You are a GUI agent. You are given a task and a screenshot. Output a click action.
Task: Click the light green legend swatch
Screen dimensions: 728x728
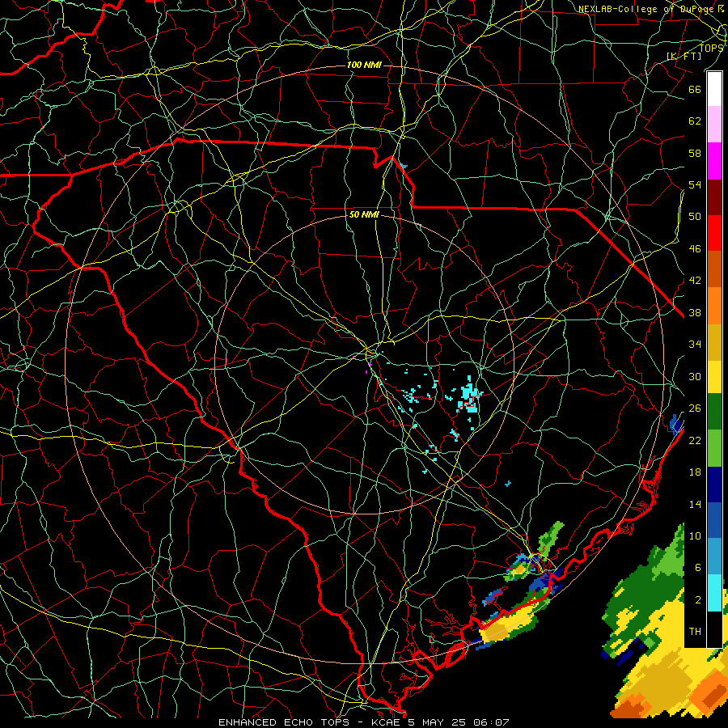tap(714, 448)
